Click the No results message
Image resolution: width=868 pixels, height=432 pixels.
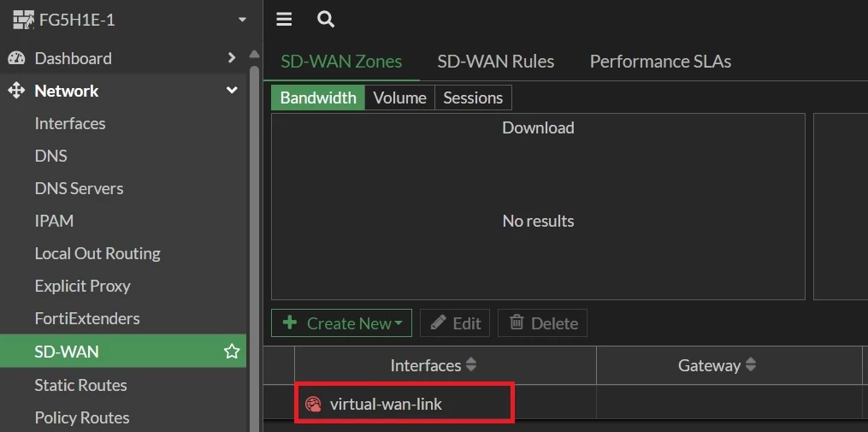(538, 221)
